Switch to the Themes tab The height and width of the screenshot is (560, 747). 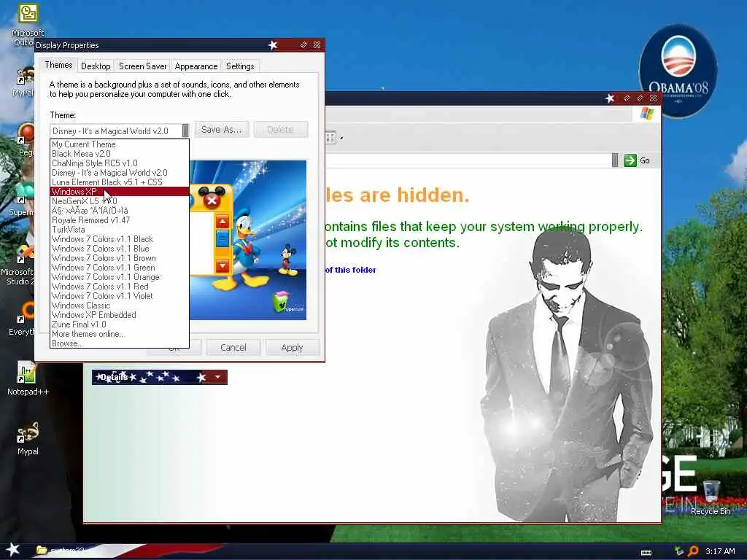[x=58, y=65]
